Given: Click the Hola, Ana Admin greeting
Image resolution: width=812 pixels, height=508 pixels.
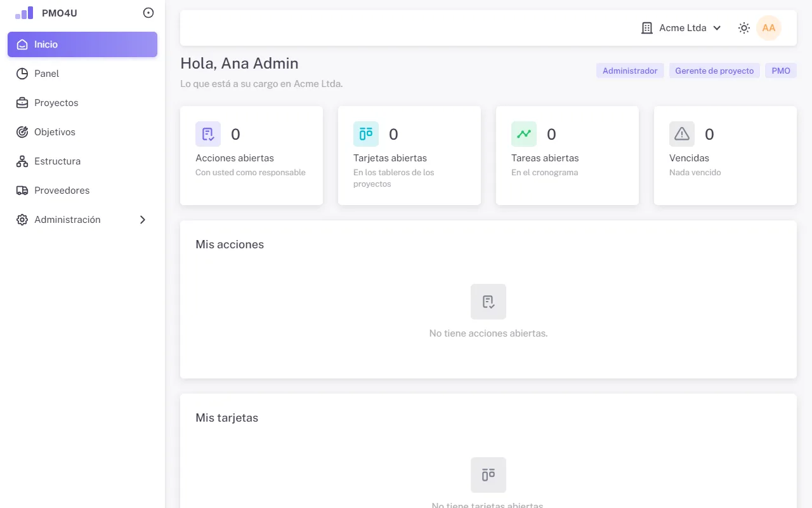Looking at the screenshot, I should [239, 63].
